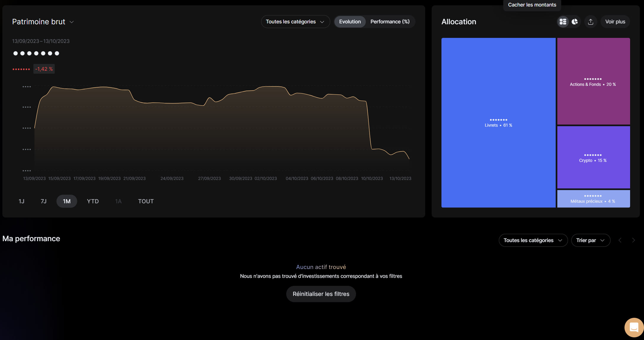
Task: Select the YTD period tab
Action: [x=93, y=201]
